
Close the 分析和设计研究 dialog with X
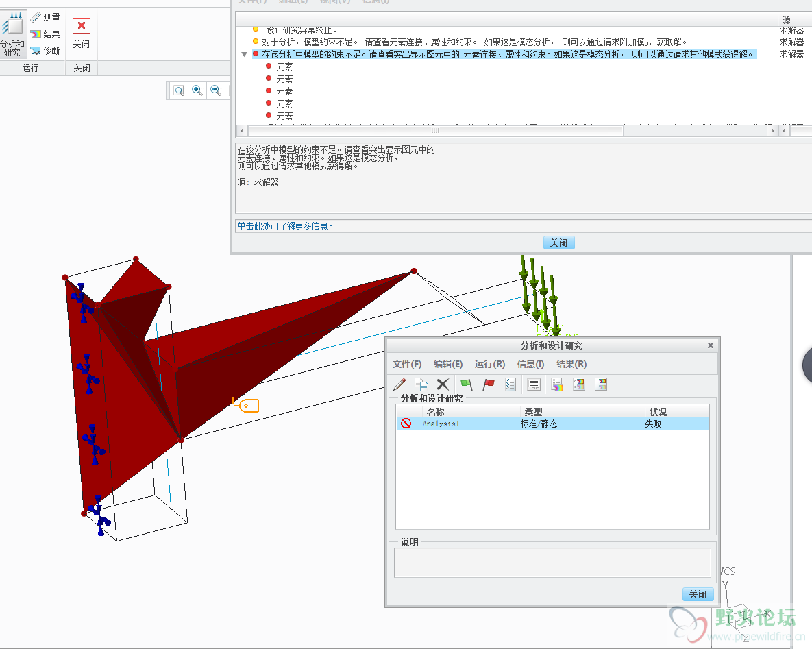tap(711, 345)
